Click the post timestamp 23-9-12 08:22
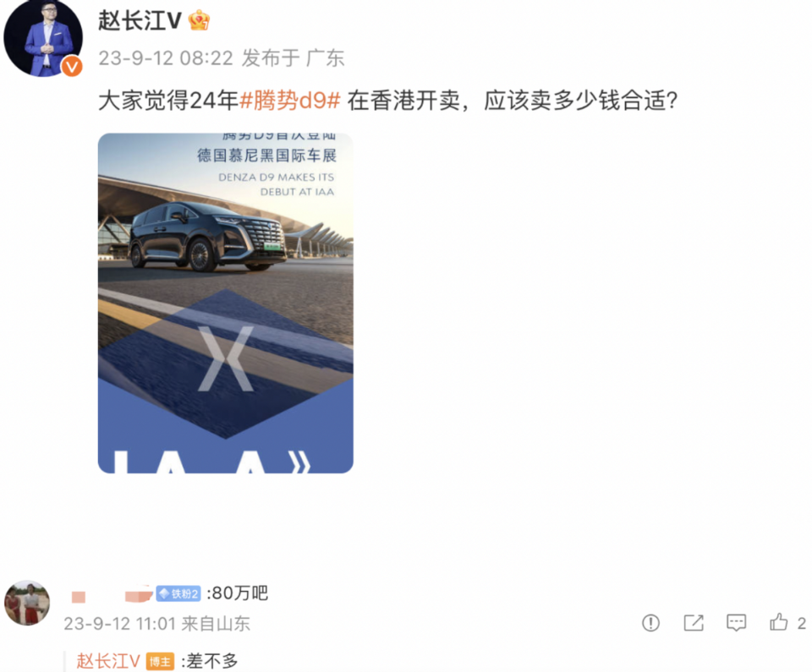 coord(166,58)
